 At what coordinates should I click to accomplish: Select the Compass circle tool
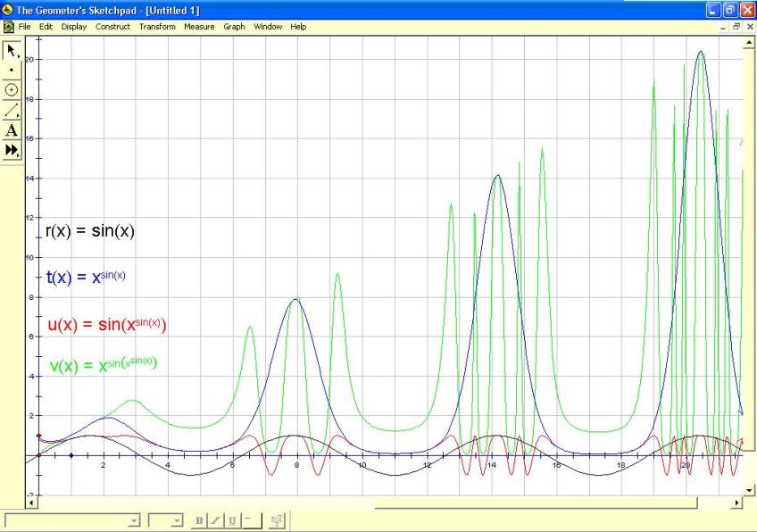click(12, 90)
